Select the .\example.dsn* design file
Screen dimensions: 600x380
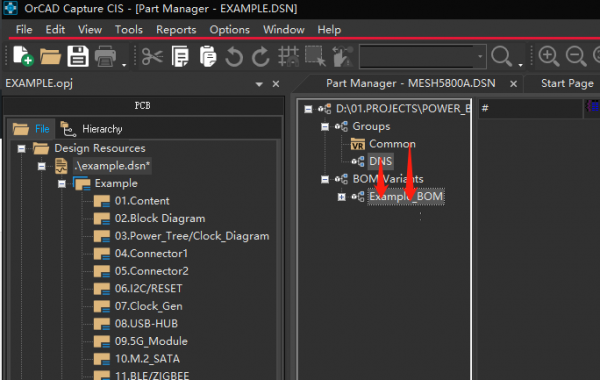click(112, 166)
